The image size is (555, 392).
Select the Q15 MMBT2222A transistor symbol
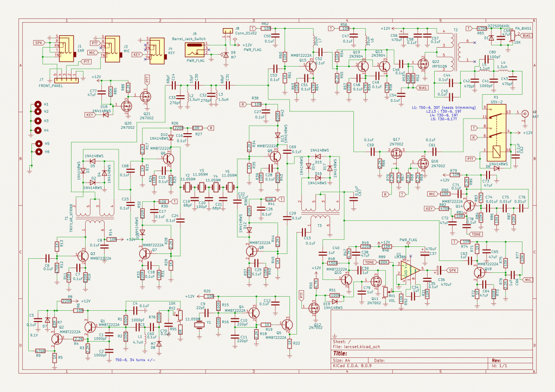pos(311,66)
